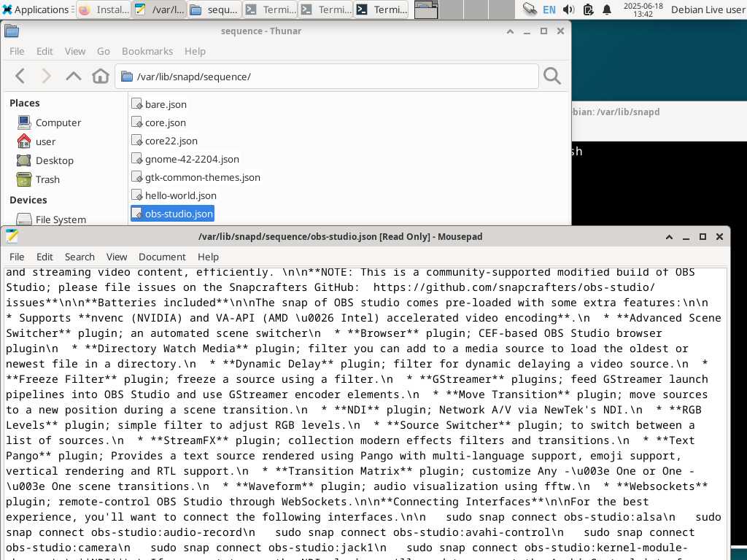Open notifications bell icon
Screen dimensions: 747x560
pos(606,9)
